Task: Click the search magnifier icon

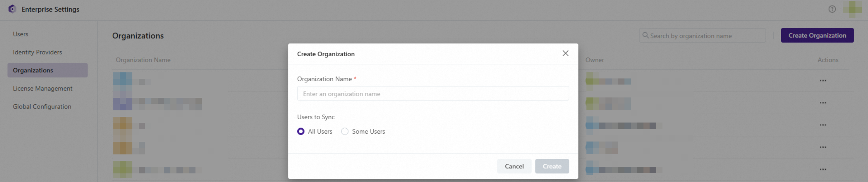Action: pyautogui.click(x=645, y=35)
